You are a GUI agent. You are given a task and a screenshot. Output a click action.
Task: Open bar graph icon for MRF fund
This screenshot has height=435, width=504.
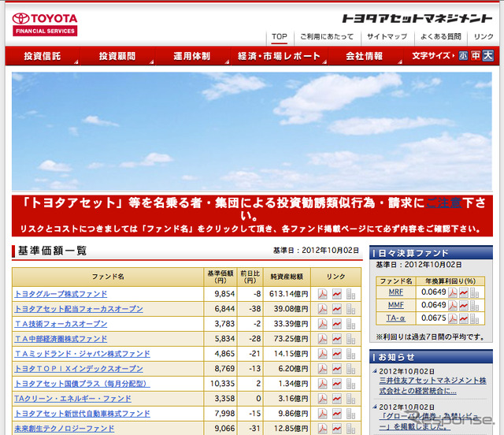pos(474,292)
